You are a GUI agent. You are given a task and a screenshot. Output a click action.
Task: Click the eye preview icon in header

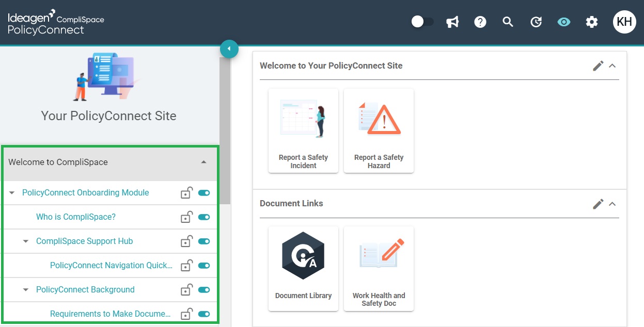564,22
